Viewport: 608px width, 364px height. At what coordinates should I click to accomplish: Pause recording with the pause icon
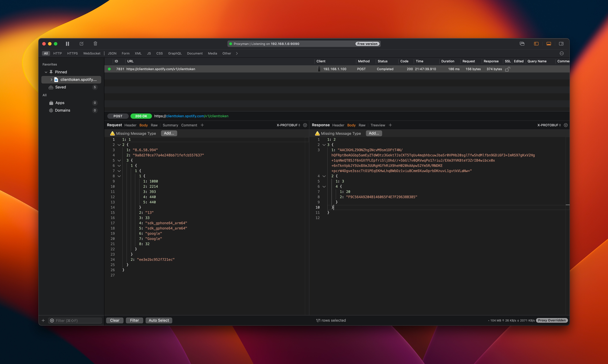67,44
